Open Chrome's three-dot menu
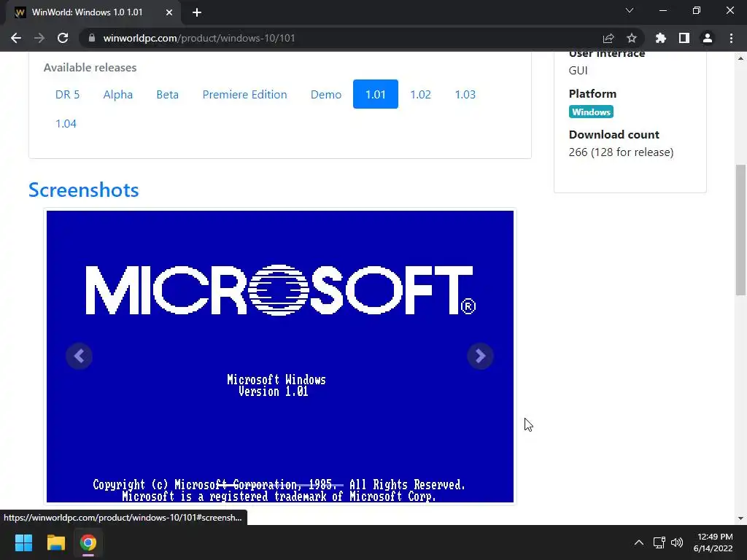This screenshot has height=560, width=747. click(x=731, y=38)
